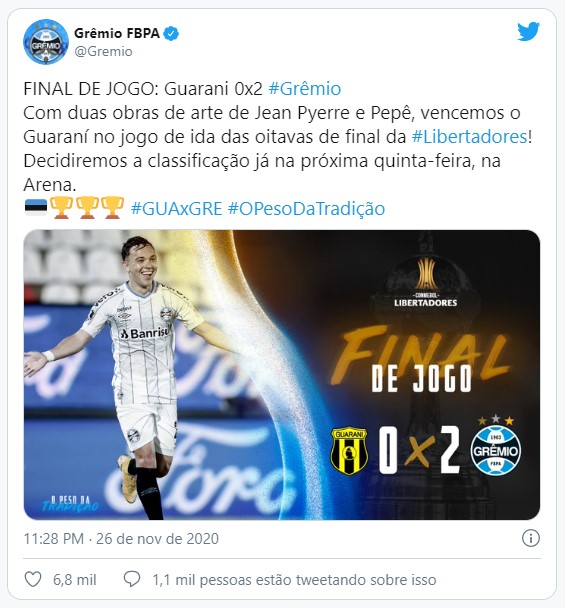Click the last trophy emoji
This screenshot has height=608, width=565.
[x=112, y=208]
